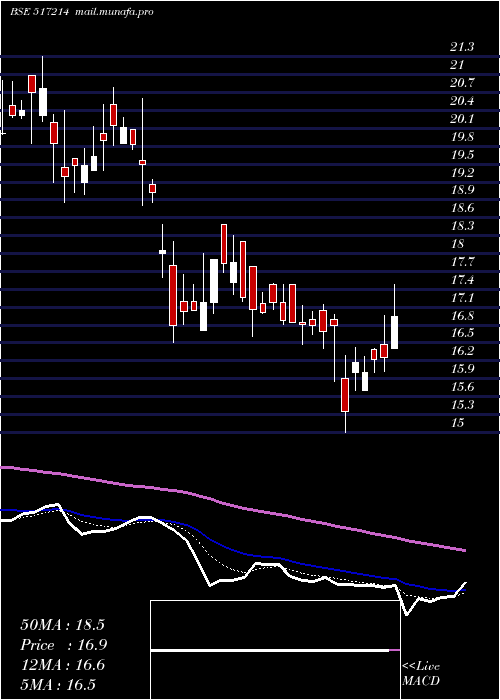The image size is (500, 700).
Task: Click the tall red candlestick peaking near 18.3
Action: pyautogui.click(x=224, y=244)
